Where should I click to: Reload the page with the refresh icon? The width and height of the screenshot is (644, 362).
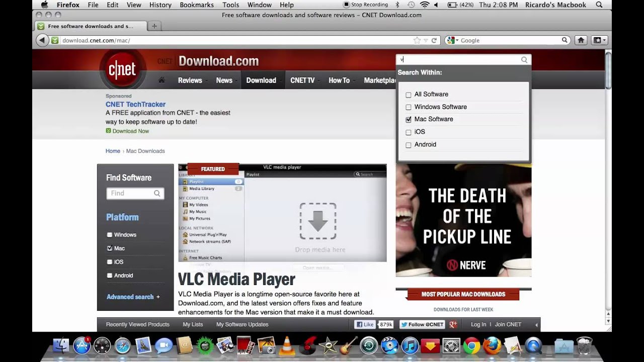click(434, 40)
